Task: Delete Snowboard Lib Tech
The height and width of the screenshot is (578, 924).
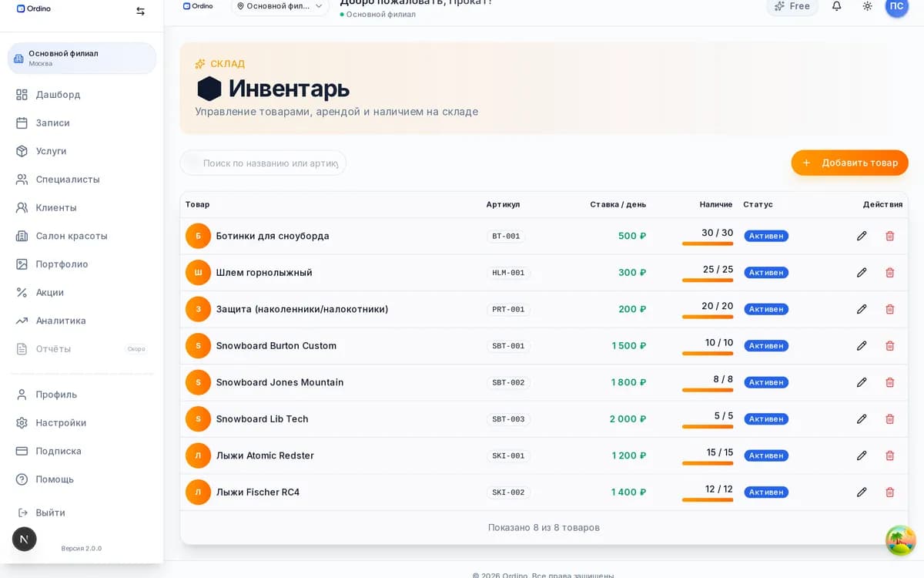Action: [890, 418]
